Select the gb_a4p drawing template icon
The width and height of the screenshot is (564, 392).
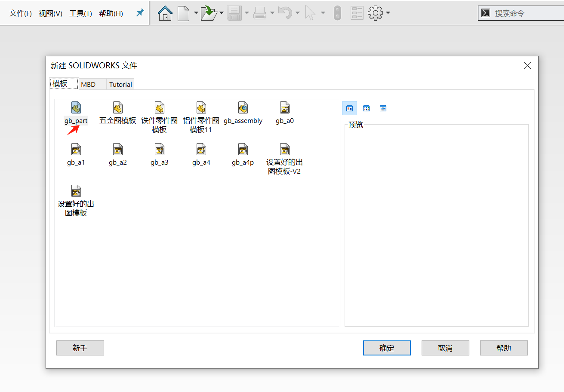pos(243,149)
